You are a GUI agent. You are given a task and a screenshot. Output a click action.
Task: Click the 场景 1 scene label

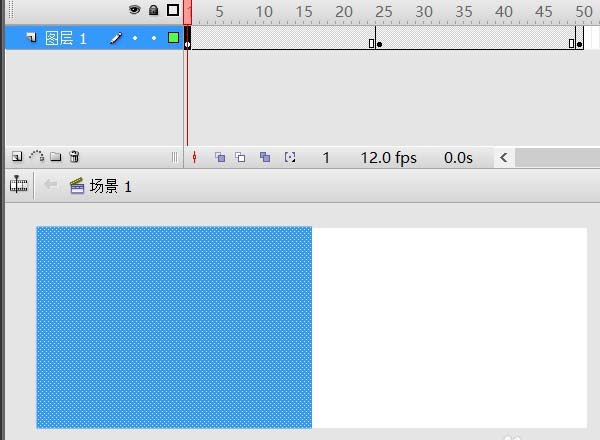tap(111, 187)
